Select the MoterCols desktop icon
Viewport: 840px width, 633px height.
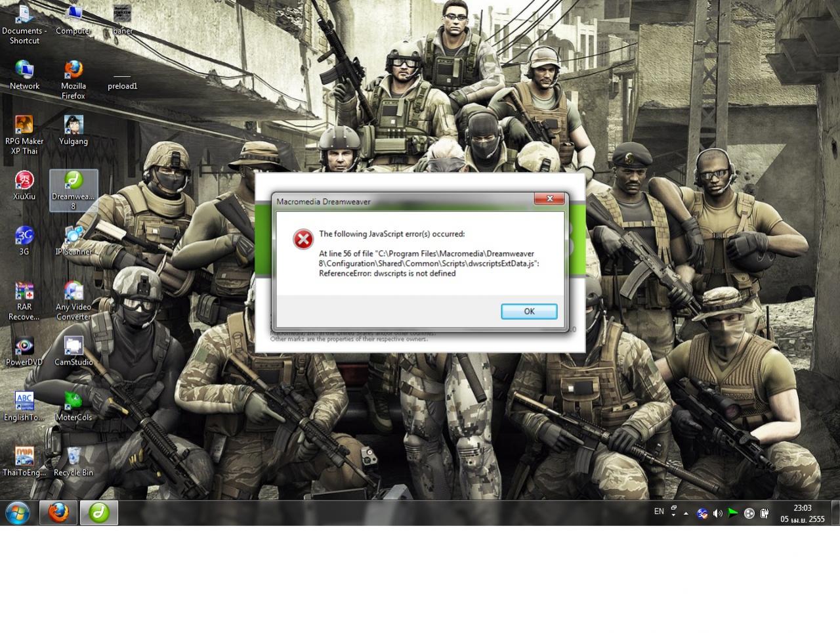(73, 406)
